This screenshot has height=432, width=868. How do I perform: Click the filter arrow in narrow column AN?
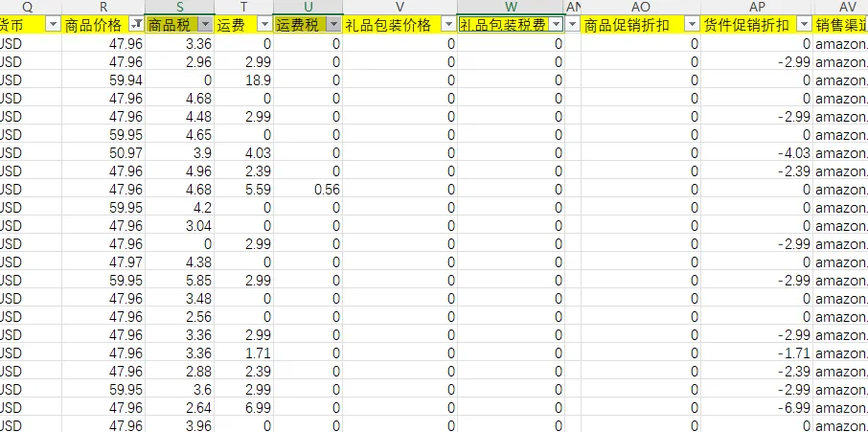coord(573,25)
